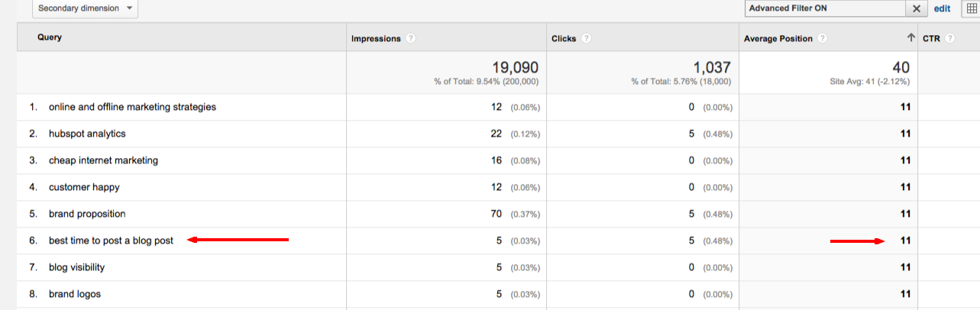Viewport: 980px width, 310px height.
Task: Open the Clicks help question mark
Action: point(586,38)
